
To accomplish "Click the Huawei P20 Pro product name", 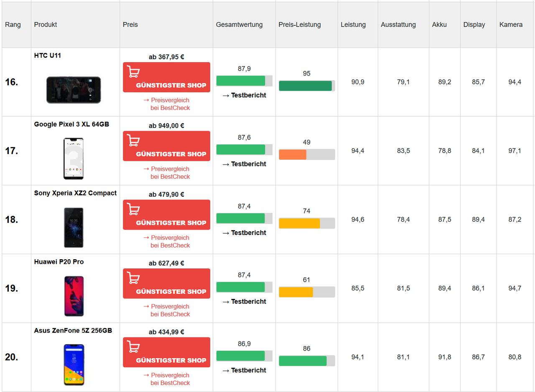I will (x=59, y=262).
